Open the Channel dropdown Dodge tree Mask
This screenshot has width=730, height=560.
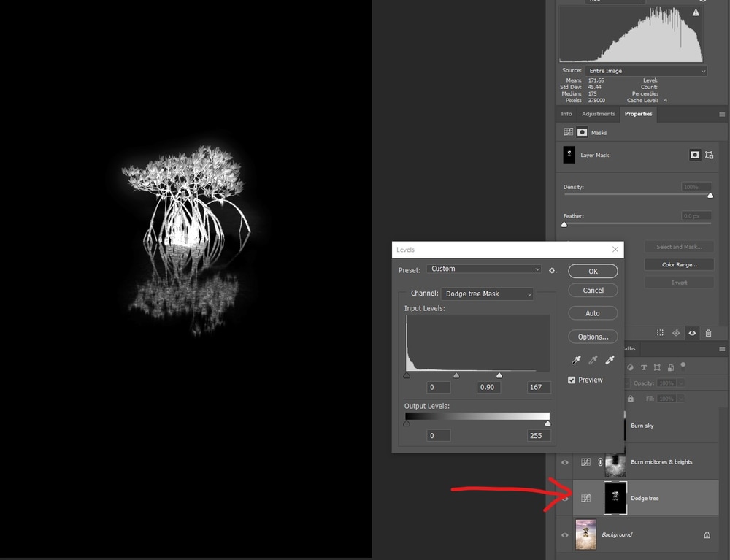coord(487,294)
